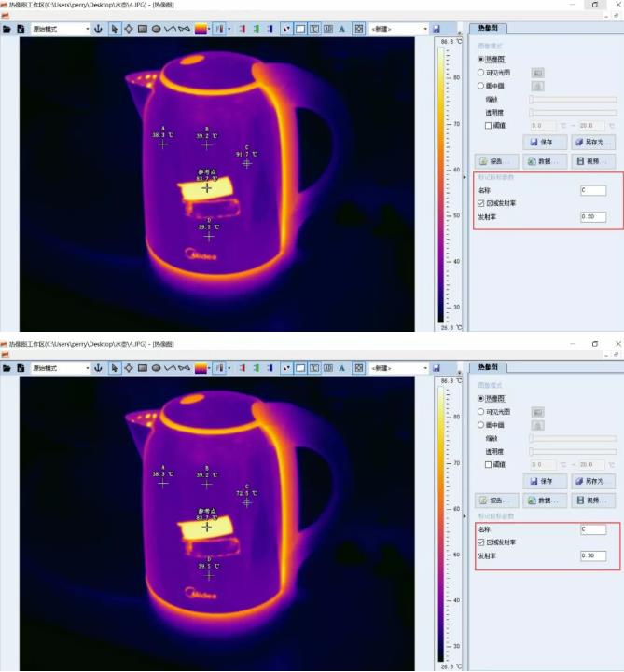The image size is (624, 672).
Task: Click the 透明度 slider in top panel
Action: tap(573, 112)
